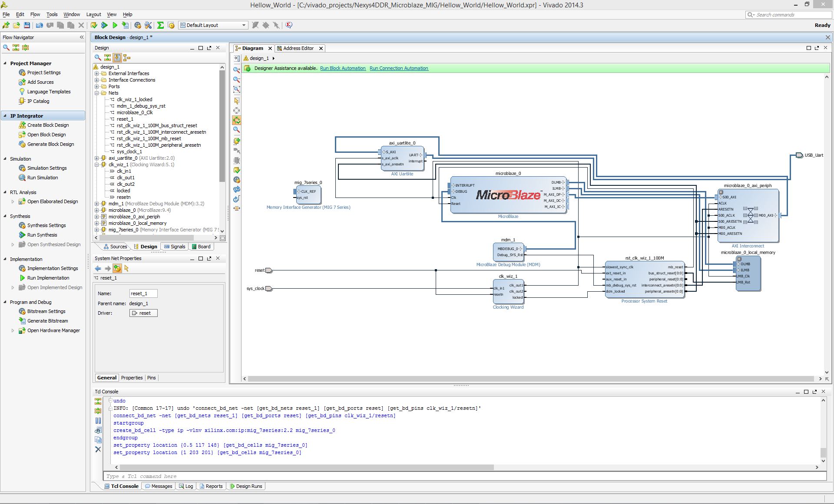This screenshot has width=834, height=504.
Task: Select clk_wiz_1_locked net in tree
Action: tap(134, 99)
